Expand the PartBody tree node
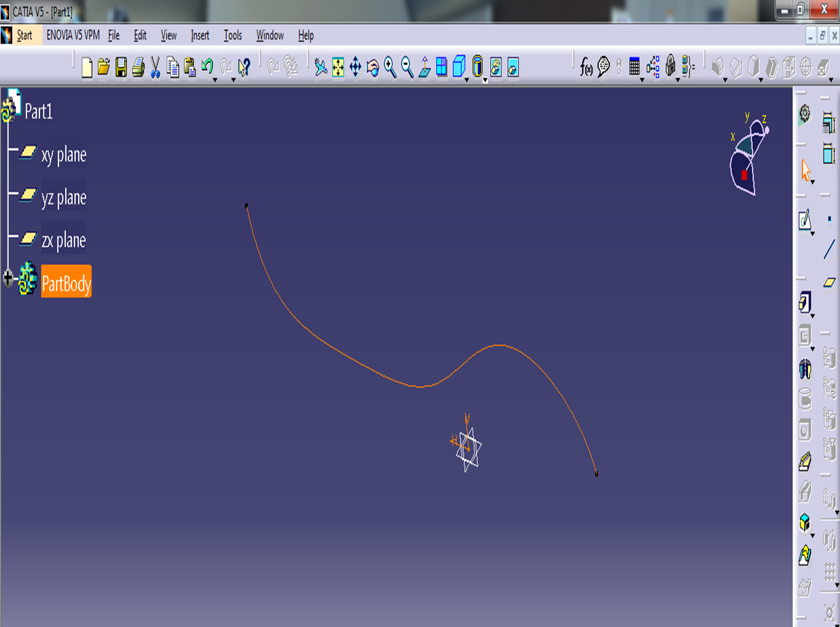The height and width of the screenshot is (627, 840). tap(8, 279)
